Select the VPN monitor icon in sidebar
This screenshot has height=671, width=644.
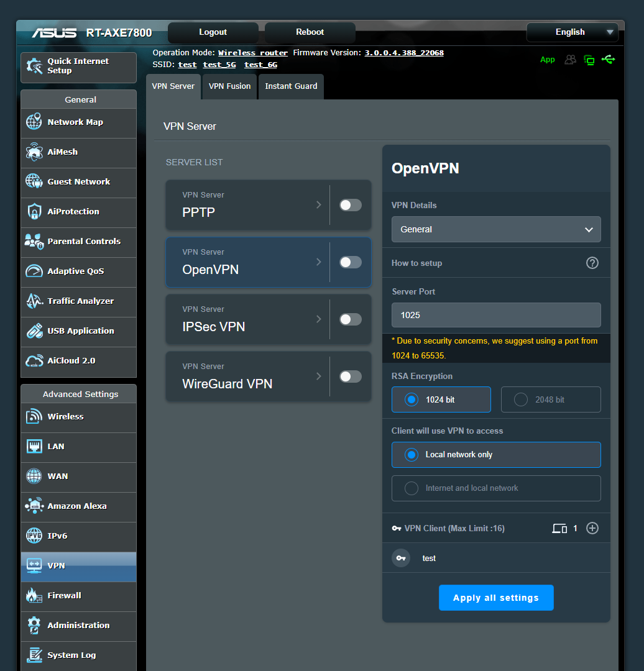point(34,565)
